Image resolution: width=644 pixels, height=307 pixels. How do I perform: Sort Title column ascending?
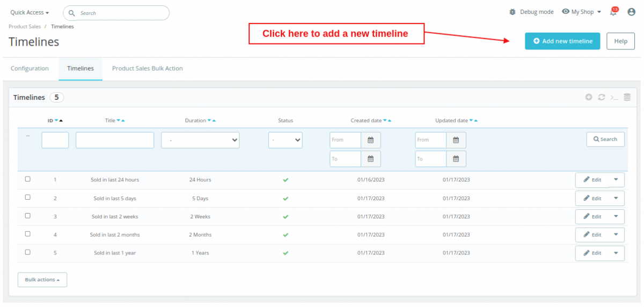click(123, 121)
